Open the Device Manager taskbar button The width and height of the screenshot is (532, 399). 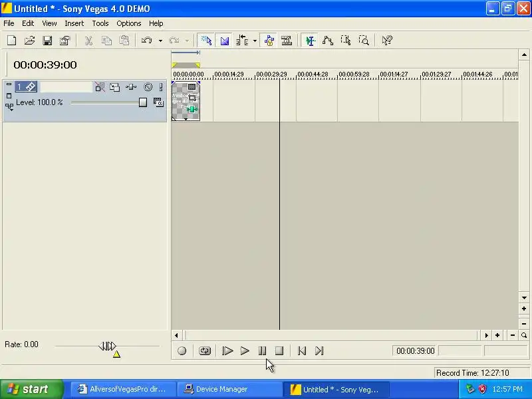(x=230, y=389)
